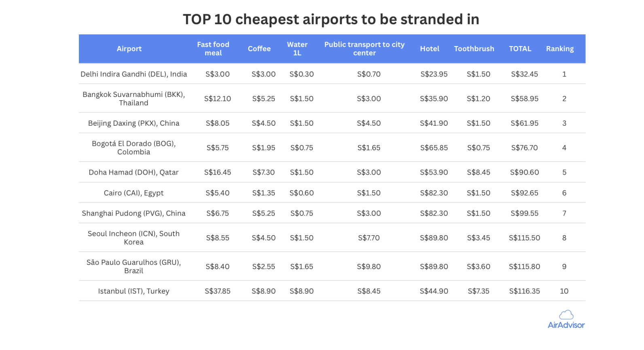644x350 pixels.
Task: Click the Hotel column header
Action: (430, 48)
